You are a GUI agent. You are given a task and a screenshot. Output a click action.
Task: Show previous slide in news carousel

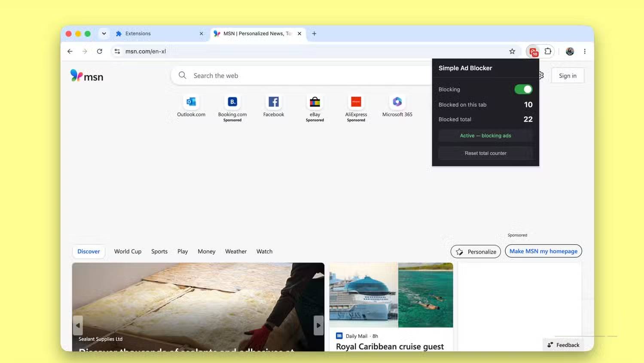[x=78, y=326]
